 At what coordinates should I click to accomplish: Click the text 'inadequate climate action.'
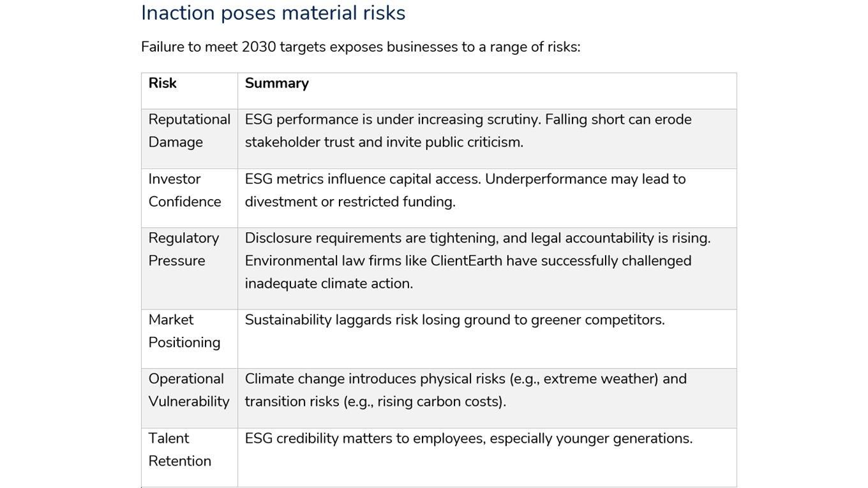(x=329, y=284)
